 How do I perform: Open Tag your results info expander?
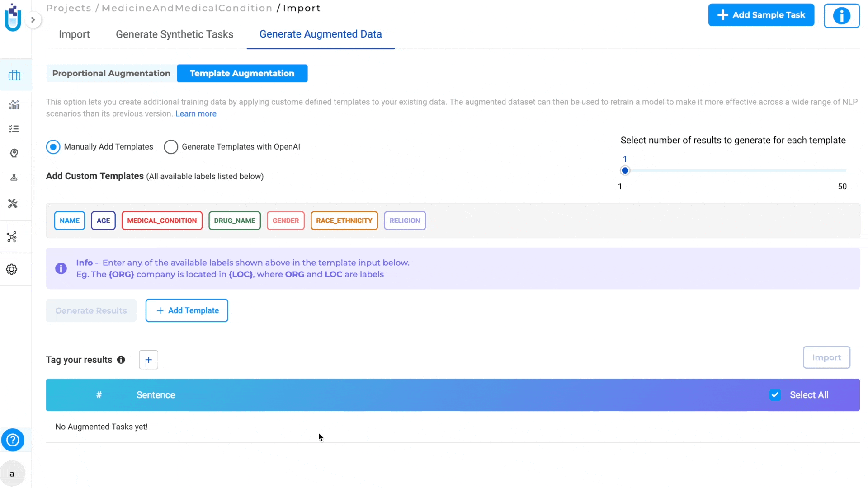121,360
